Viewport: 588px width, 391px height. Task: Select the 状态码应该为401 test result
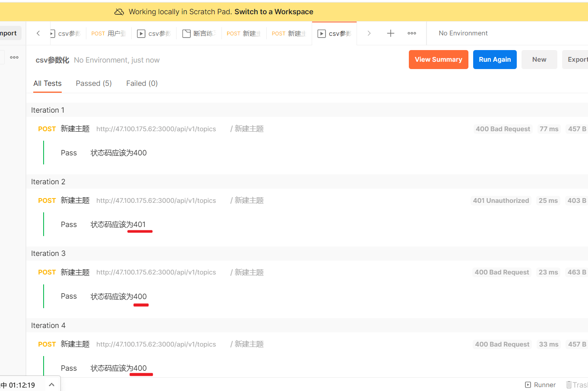click(x=118, y=224)
